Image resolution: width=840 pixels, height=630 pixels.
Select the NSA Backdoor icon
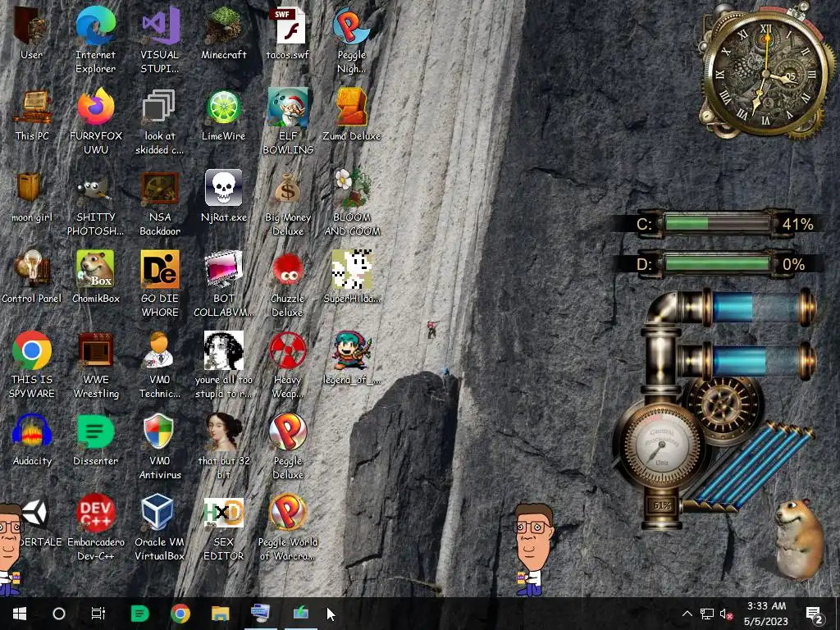pos(160,203)
